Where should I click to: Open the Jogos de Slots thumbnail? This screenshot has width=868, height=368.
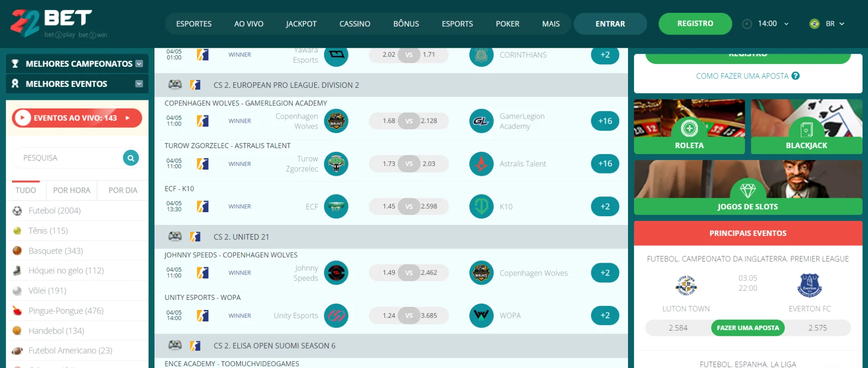coord(748,187)
